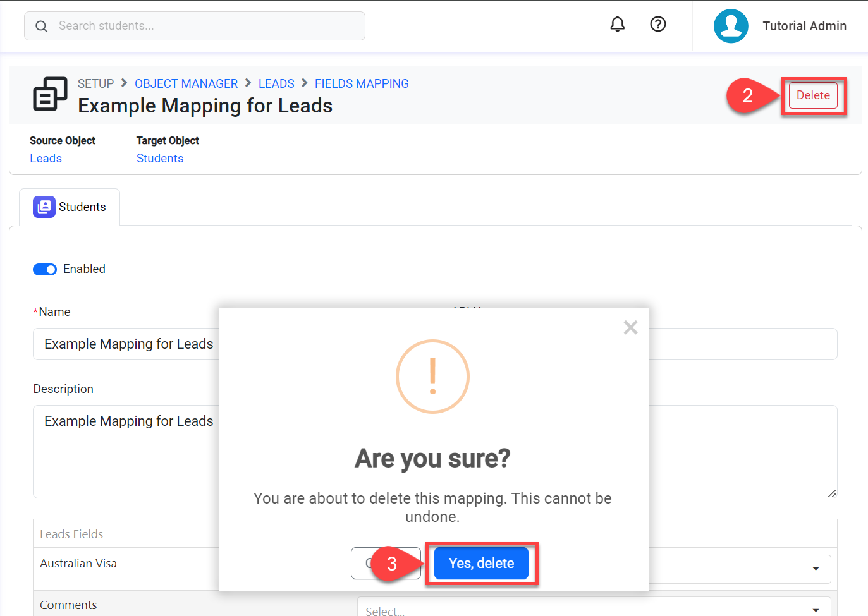Click the fields mapping page icon
The width and height of the screenshot is (868, 616).
point(50,94)
